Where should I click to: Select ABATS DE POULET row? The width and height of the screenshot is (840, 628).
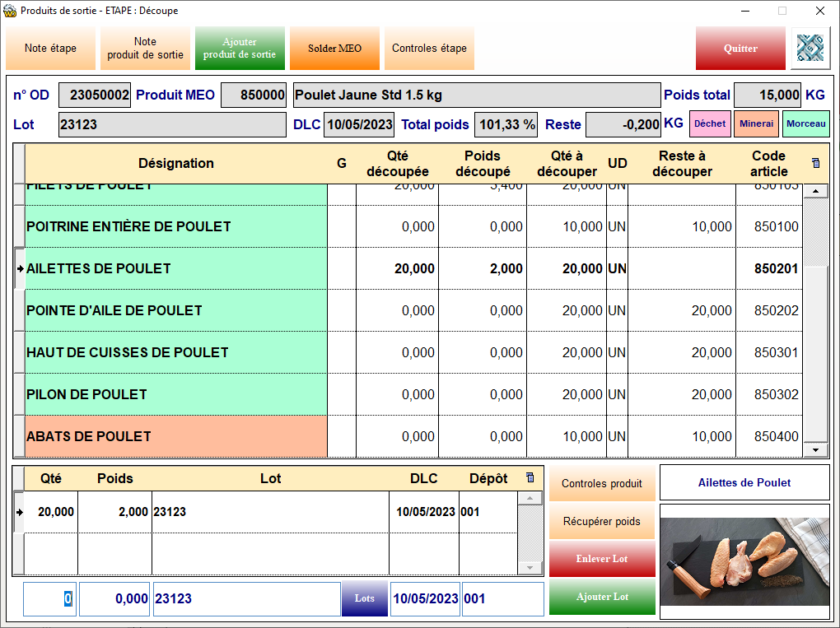(x=176, y=436)
